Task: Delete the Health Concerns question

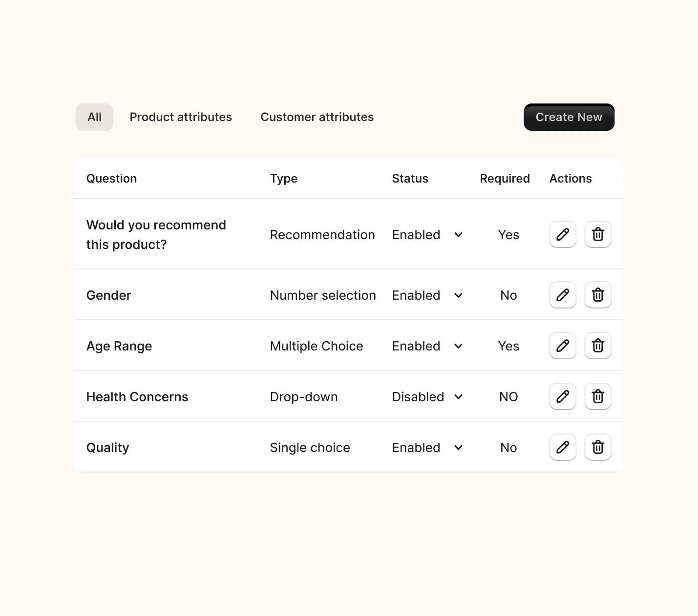Action: pyautogui.click(x=598, y=396)
